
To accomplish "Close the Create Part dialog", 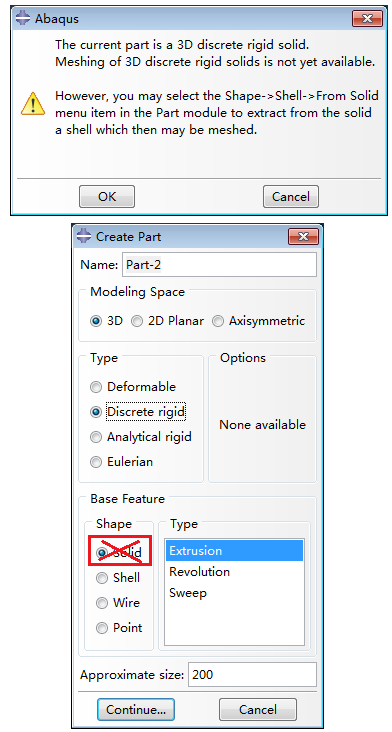I will click(x=303, y=237).
